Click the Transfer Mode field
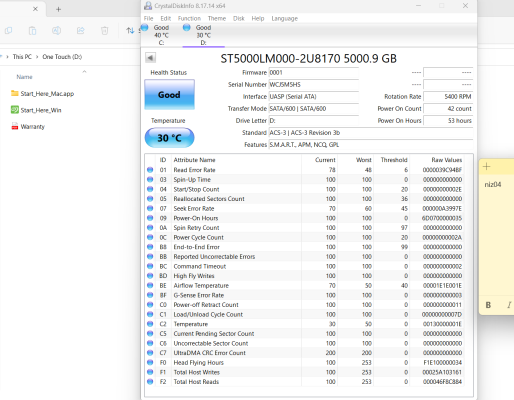 pos(314,109)
